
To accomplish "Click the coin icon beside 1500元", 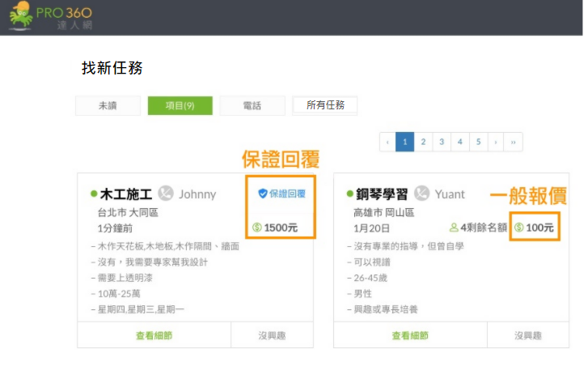I will (257, 228).
